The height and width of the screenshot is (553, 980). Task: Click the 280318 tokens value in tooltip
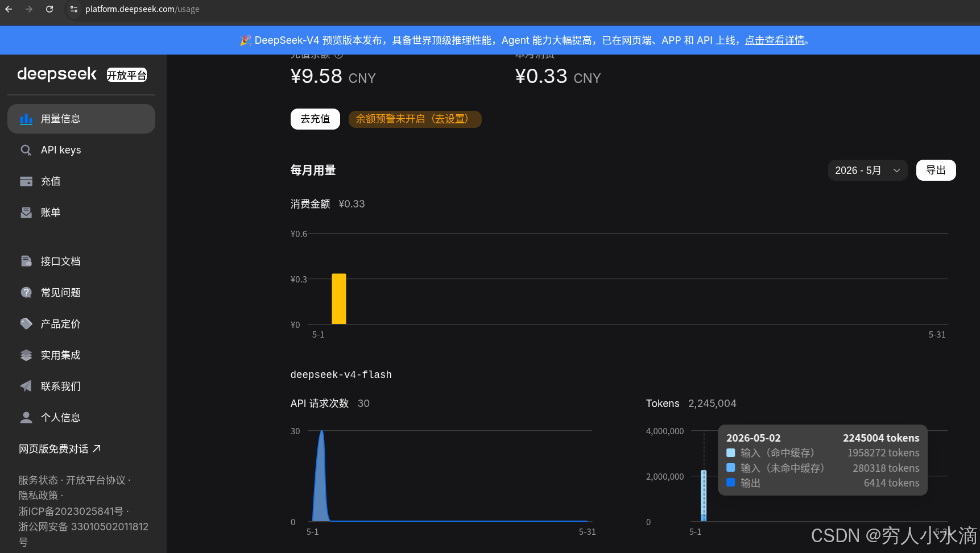click(x=886, y=468)
